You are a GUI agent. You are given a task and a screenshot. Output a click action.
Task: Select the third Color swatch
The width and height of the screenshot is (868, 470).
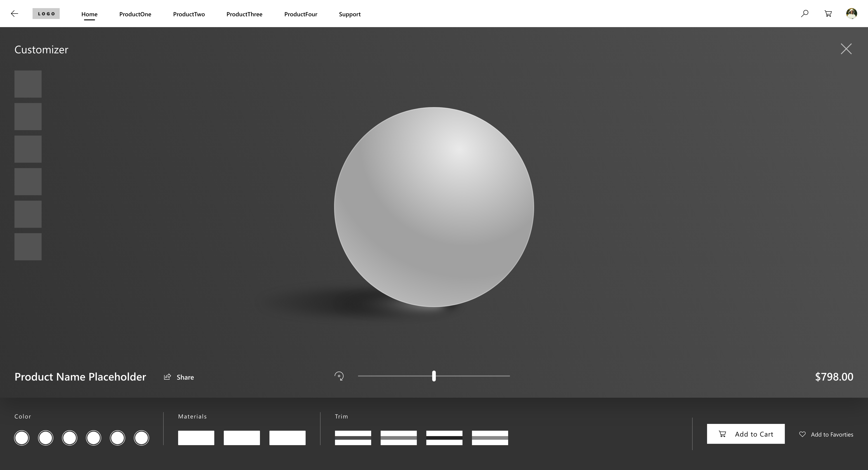pyautogui.click(x=69, y=438)
